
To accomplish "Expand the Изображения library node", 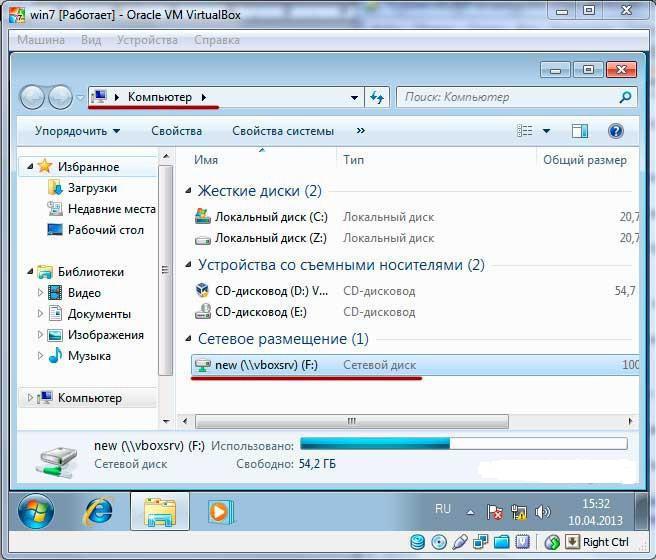I will [40, 335].
